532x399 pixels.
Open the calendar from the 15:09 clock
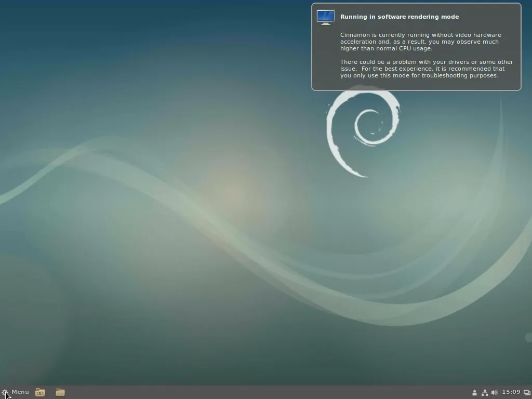click(x=511, y=392)
